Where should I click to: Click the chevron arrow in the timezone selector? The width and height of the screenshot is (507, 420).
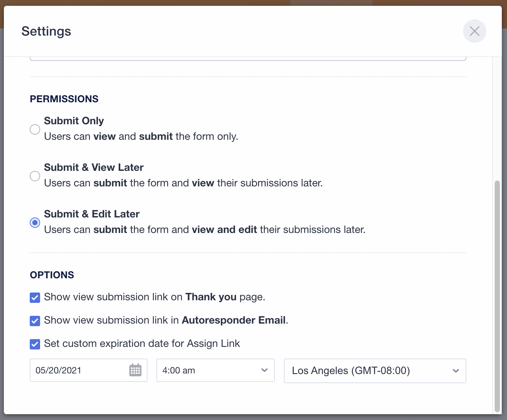[456, 371]
